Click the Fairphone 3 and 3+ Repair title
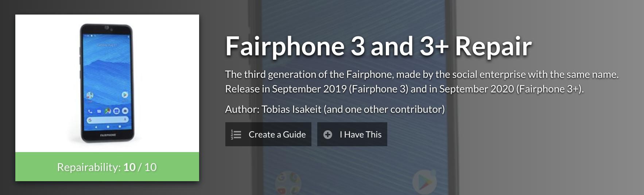 coord(379,46)
